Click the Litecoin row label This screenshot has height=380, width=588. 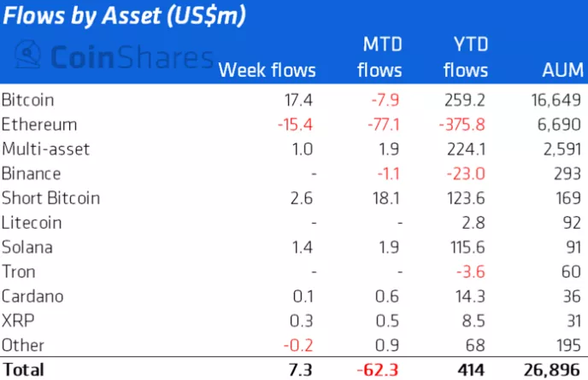point(32,223)
